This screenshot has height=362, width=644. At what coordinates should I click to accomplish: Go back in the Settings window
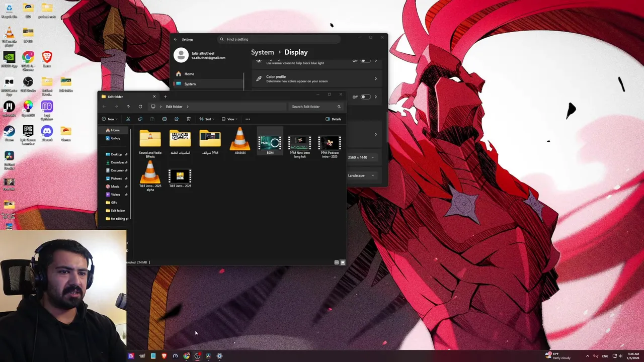pos(176,39)
